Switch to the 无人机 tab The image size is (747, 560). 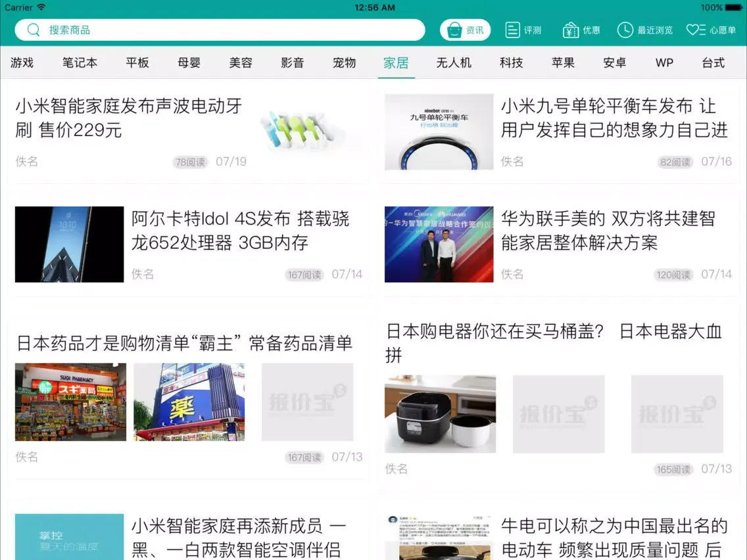(454, 62)
